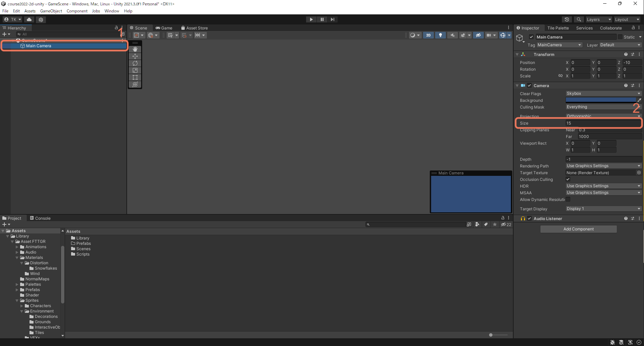644x346 pixels.
Task: Disable the Audio Listener component checkbox
Action: [529, 218]
